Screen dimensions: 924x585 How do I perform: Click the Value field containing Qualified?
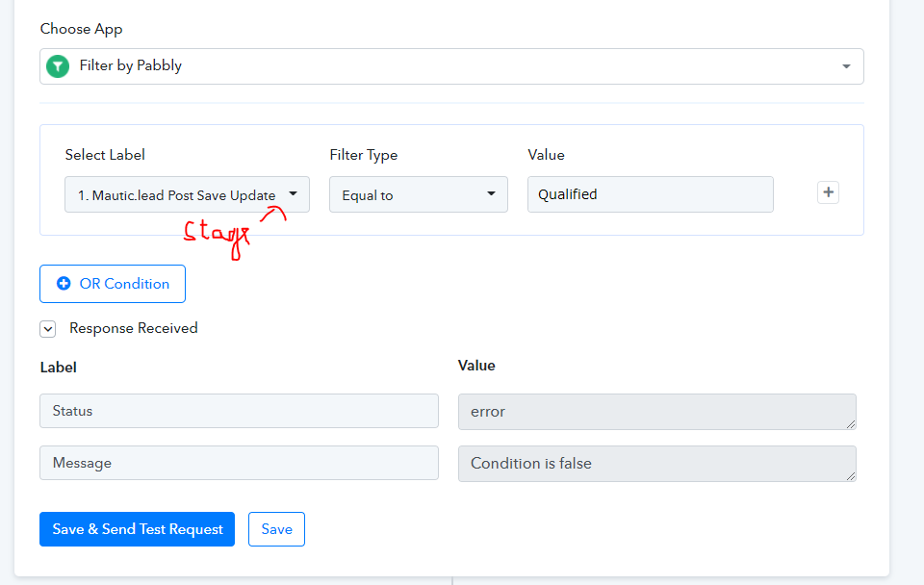point(650,194)
